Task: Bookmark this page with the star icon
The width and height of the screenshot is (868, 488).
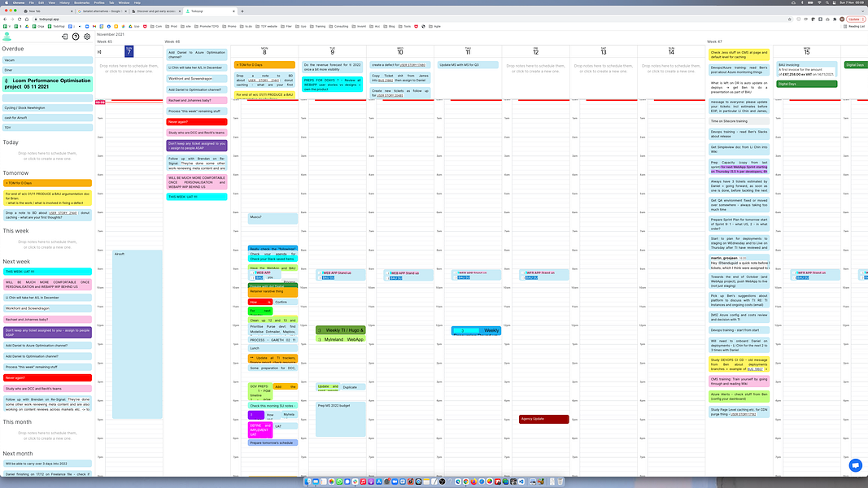Action: click(790, 19)
